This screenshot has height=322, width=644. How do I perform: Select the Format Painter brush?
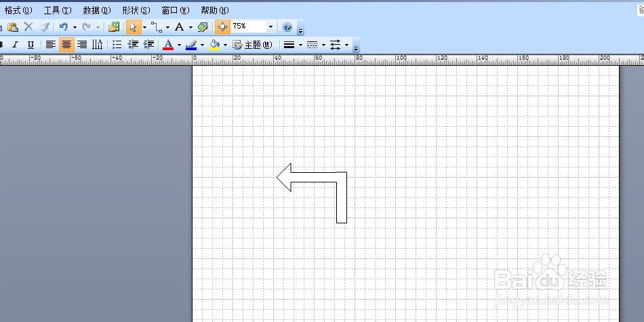pos(44,27)
